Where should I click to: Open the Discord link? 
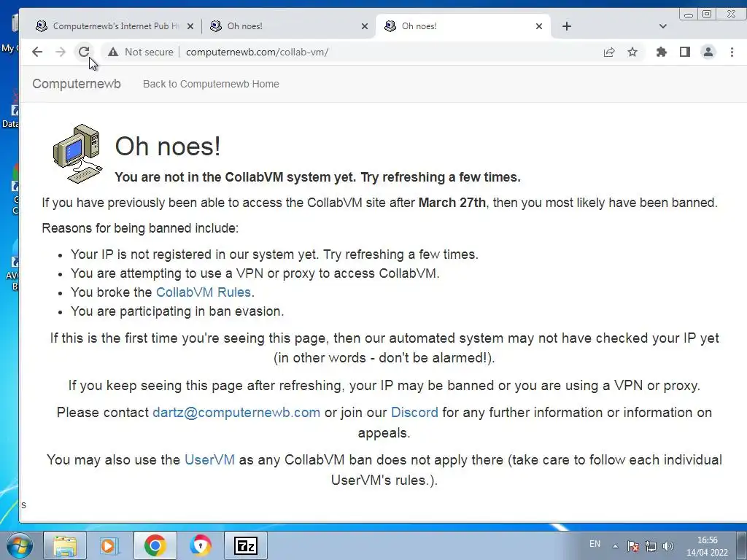[x=414, y=413]
